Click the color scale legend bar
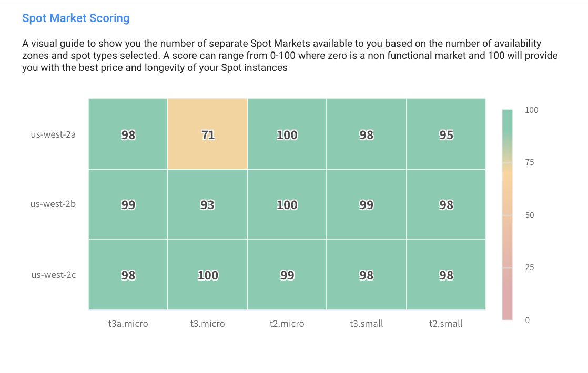Image resolution: width=588 pixels, height=373 pixels. tap(507, 214)
